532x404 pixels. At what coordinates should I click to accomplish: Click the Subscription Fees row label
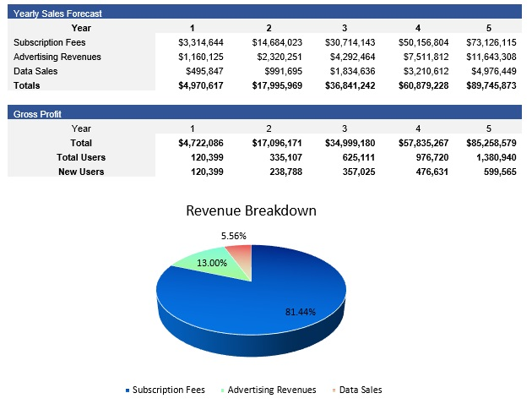[x=50, y=42]
